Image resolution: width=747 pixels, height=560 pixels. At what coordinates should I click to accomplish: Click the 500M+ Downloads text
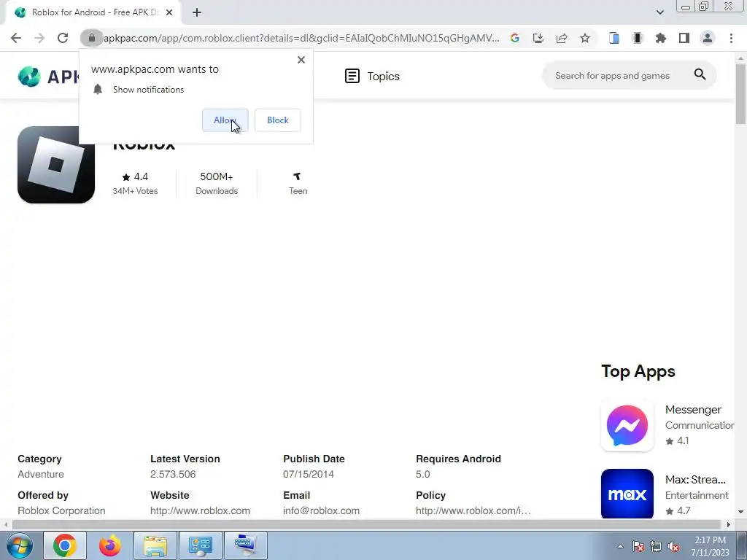[x=216, y=183]
